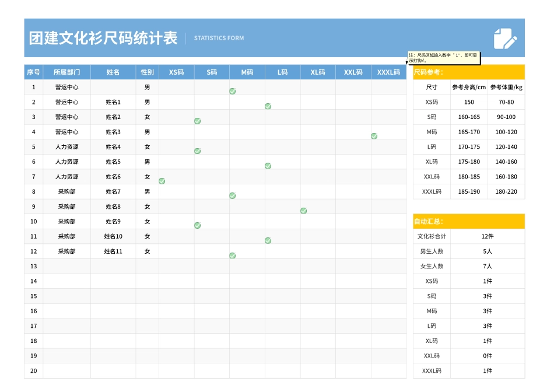This screenshot has width=554, height=392.
Task: Click the XL码 column header
Action: (317, 72)
